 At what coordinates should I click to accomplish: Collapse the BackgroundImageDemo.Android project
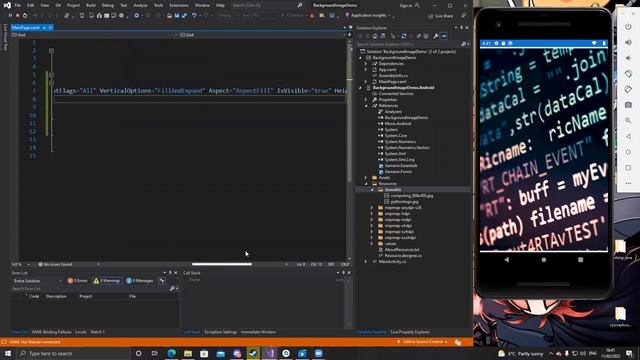tap(360, 88)
